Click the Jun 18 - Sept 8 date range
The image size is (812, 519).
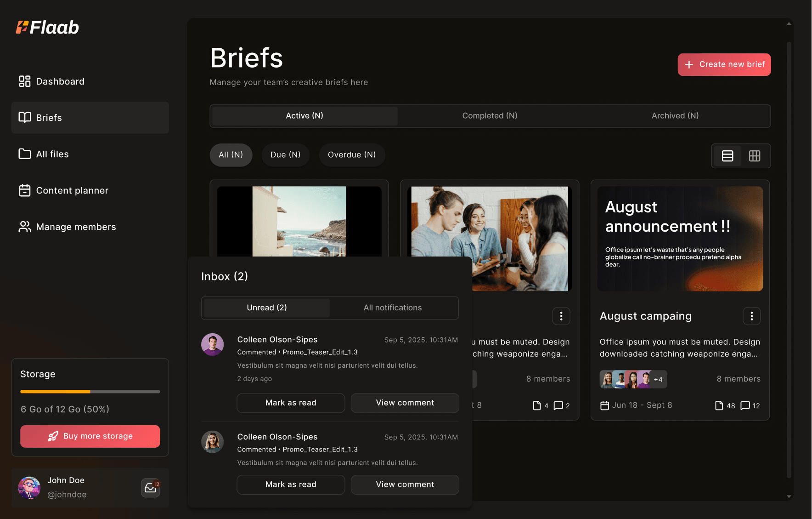point(642,405)
